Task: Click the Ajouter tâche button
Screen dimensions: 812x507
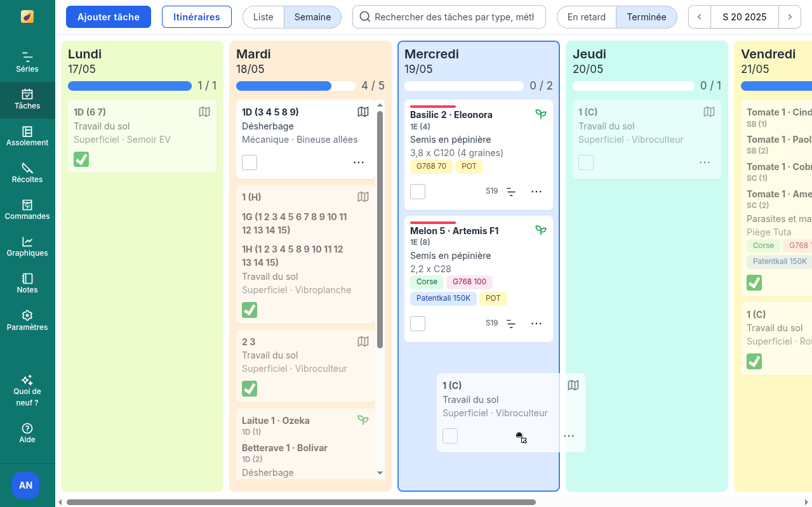Action: click(x=109, y=17)
